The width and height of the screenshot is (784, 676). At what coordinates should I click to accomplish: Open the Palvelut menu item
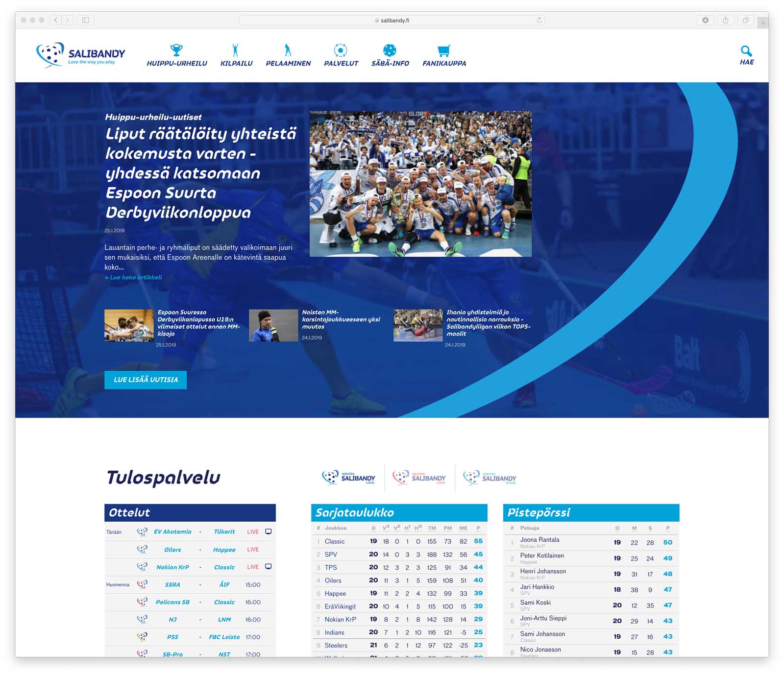point(341,55)
